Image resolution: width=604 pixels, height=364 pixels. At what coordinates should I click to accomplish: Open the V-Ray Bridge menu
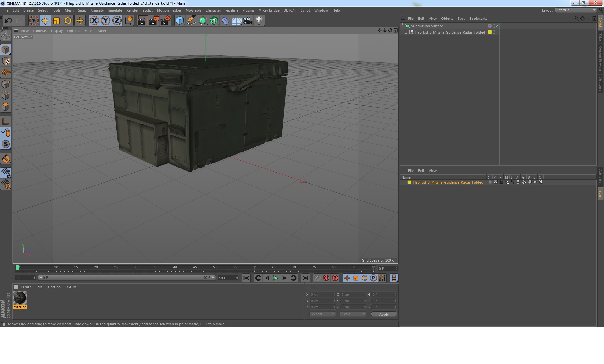pyautogui.click(x=269, y=10)
